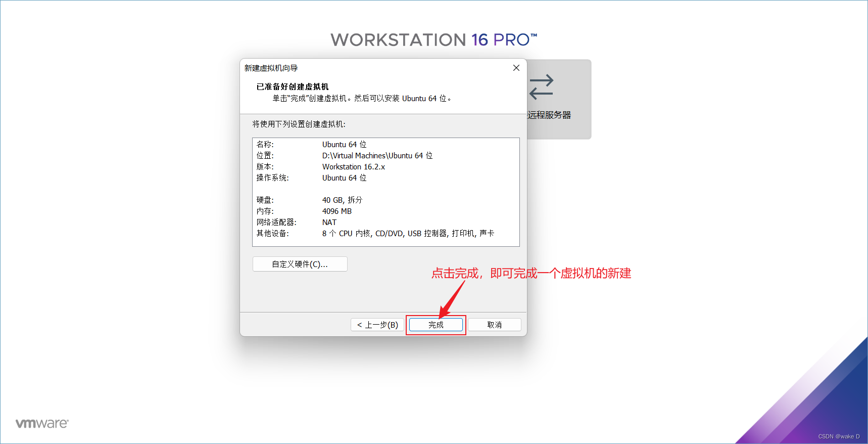Viewport: 868px width, 444px height.
Task: Click the remote server arrows icon
Action: pos(541,87)
